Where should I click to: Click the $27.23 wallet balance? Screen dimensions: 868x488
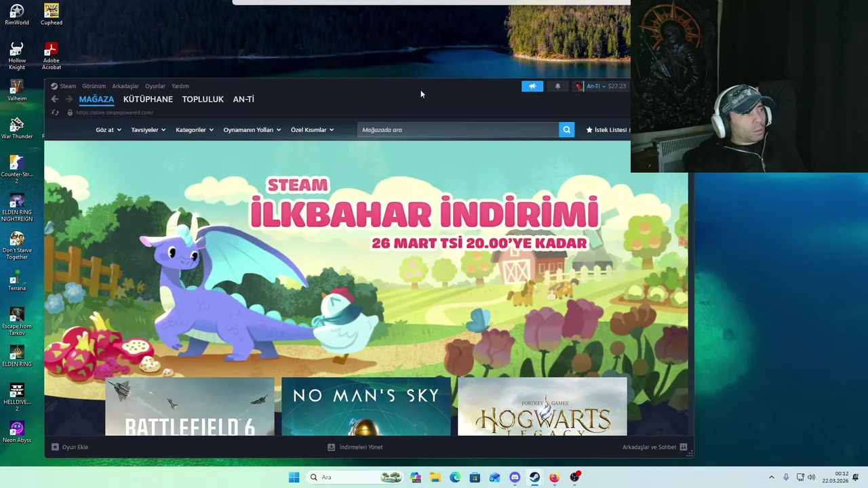pos(617,86)
